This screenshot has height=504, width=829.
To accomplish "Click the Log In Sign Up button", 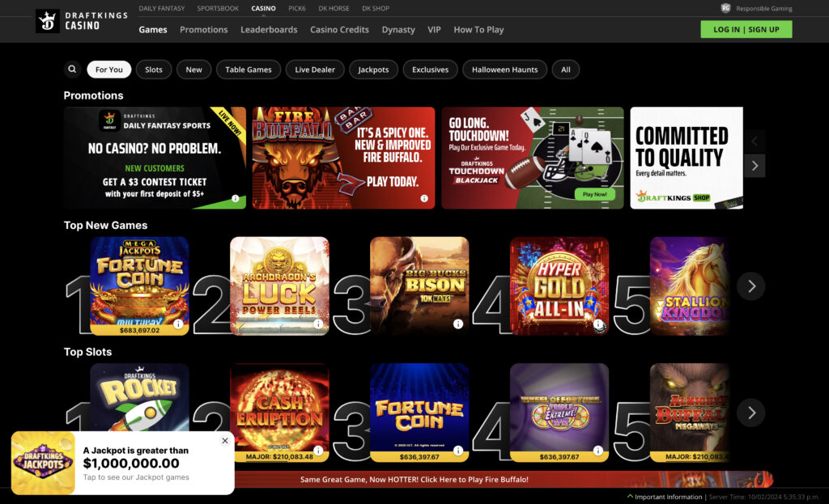I will [x=746, y=28].
